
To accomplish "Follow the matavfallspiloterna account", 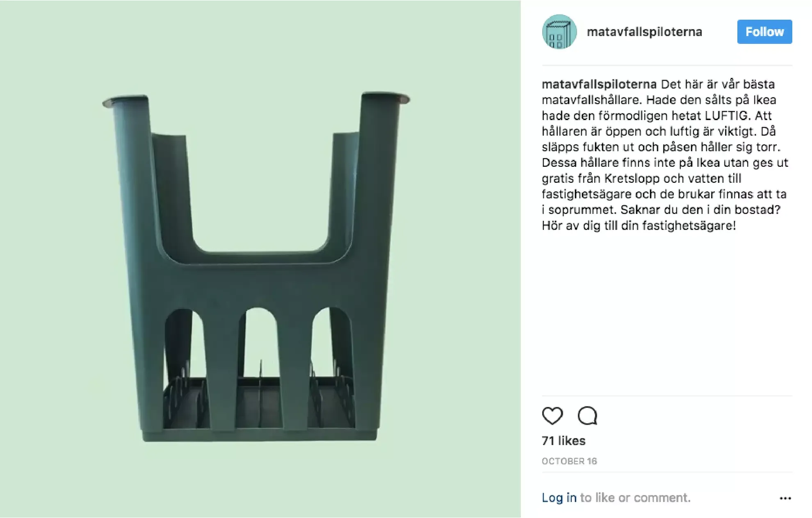I will (764, 32).
